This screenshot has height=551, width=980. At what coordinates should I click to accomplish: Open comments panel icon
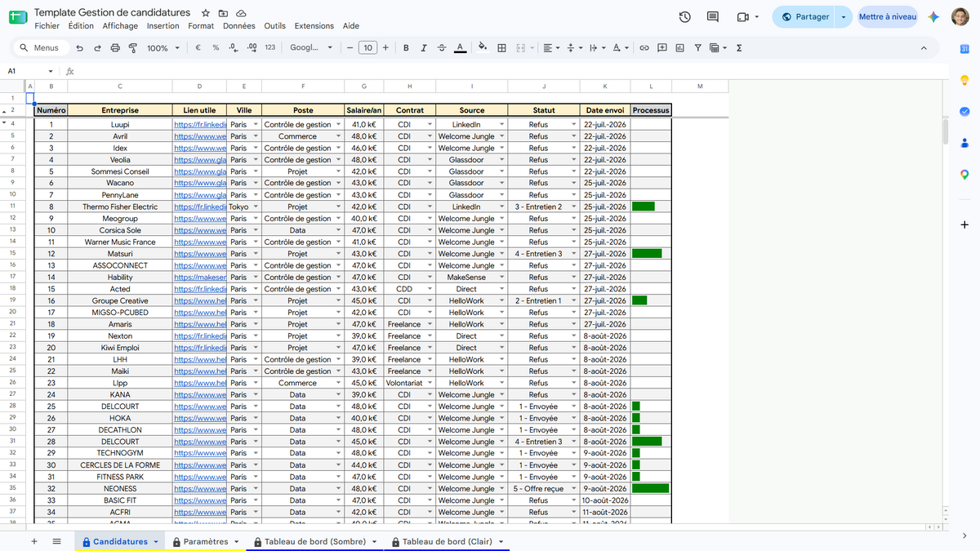pyautogui.click(x=713, y=17)
